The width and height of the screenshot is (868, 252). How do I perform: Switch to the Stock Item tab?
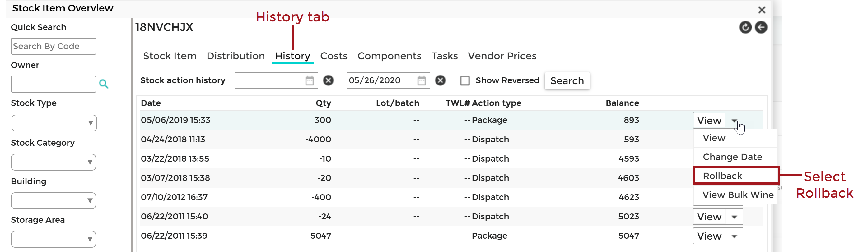click(x=170, y=56)
